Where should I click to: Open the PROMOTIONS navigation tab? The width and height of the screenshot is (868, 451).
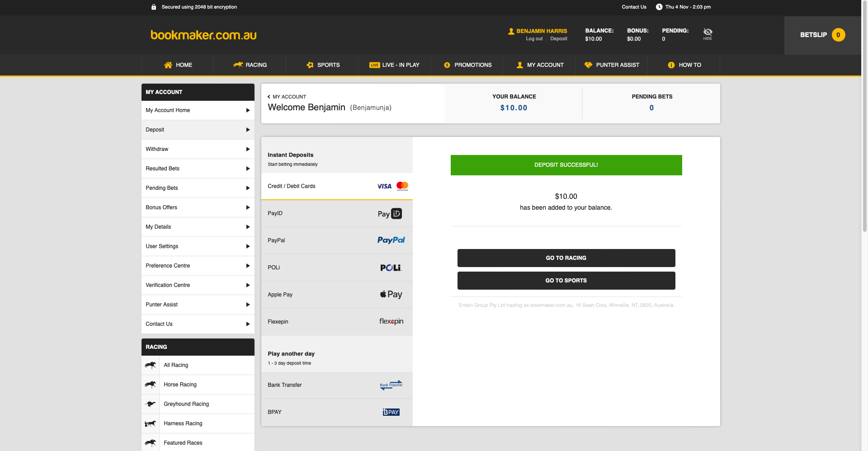pyautogui.click(x=467, y=65)
